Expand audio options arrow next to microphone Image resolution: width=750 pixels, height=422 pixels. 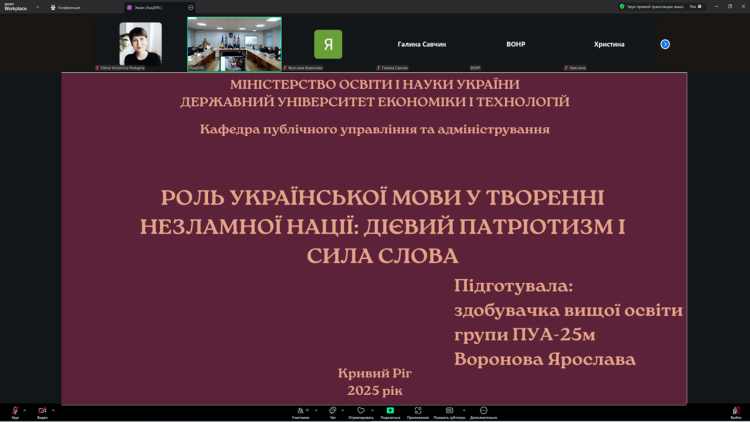25,409
